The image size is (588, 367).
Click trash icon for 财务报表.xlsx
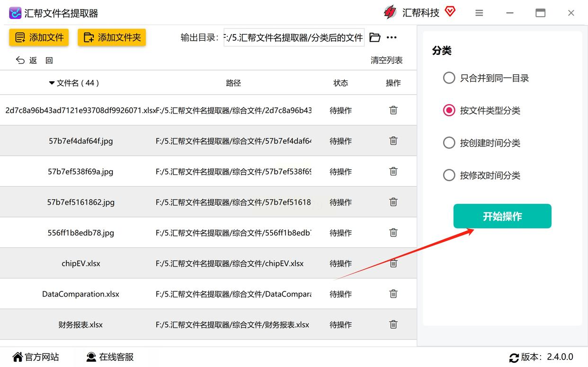point(393,324)
